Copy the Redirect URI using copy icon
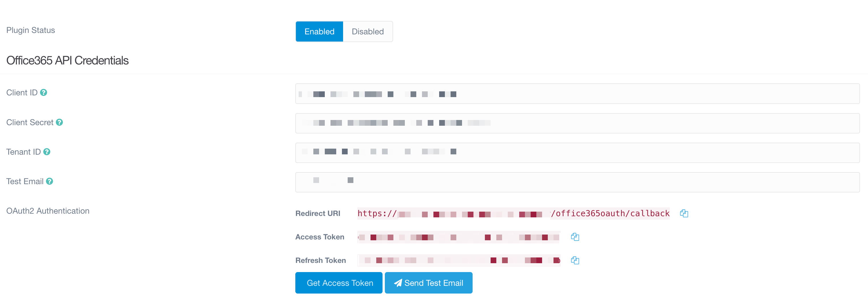The height and width of the screenshot is (307, 868). tap(684, 213)
